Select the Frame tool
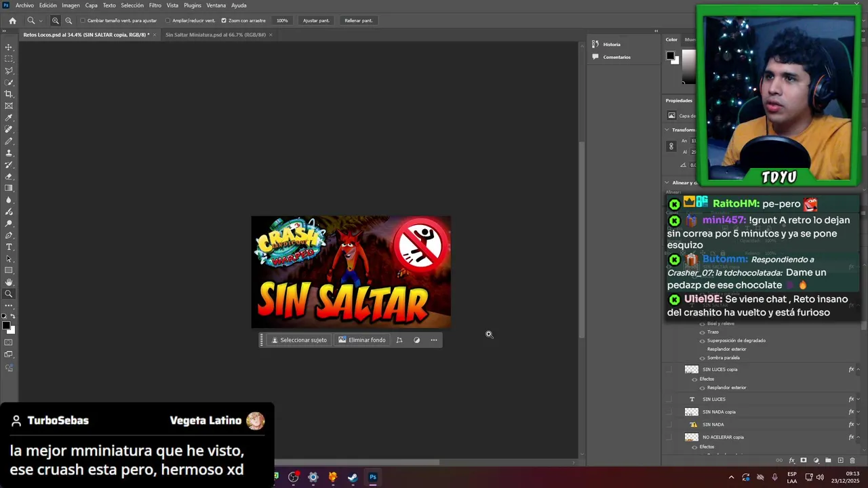Viewport: 868px width, 488px height. (9, 106)
